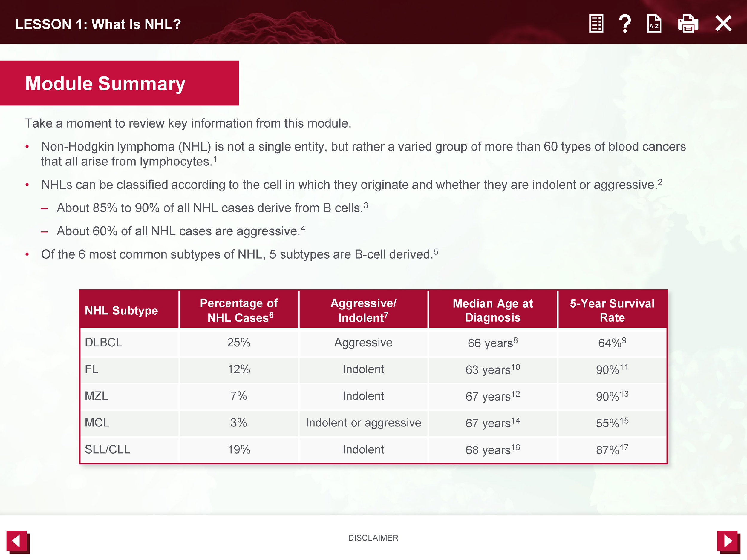Click the NHL Subtype column header
This screenshot has height=560, width=747.
pos(121,310)
